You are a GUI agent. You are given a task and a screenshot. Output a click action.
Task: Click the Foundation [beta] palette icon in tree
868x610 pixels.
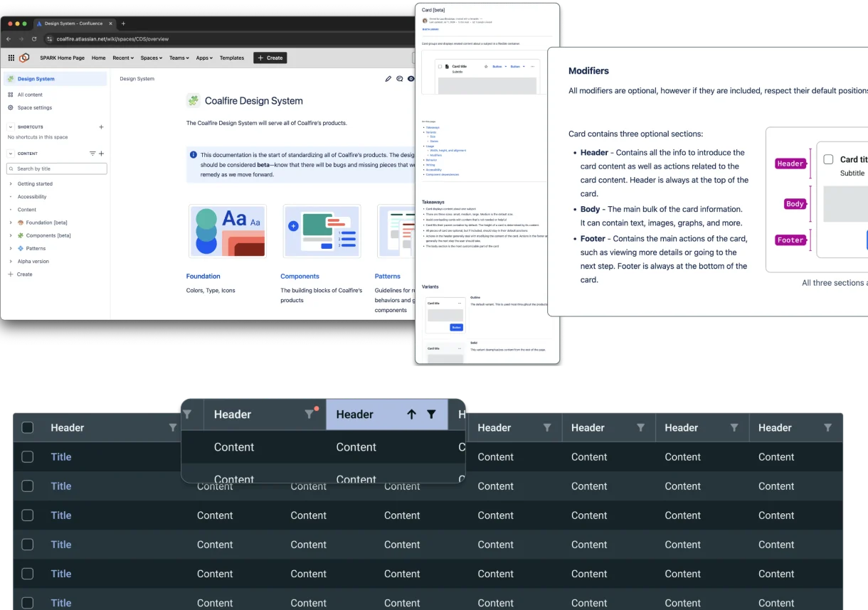pos(21,223)
